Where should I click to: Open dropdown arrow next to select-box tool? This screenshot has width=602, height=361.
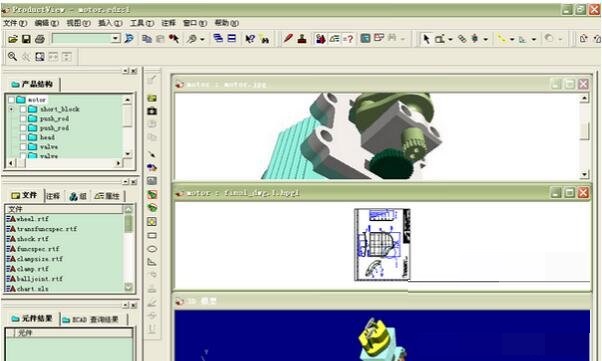450,39
